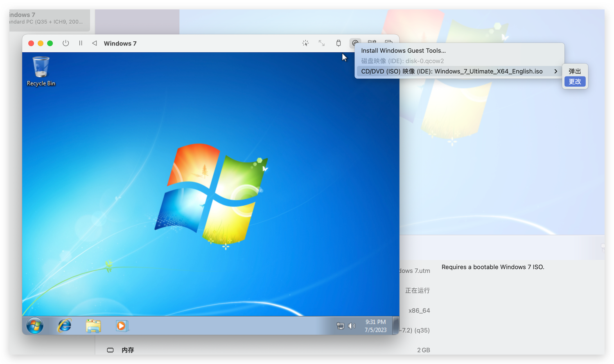Click the CD/DVD drive image icon

pyautogui.click(x=355, y=43)
